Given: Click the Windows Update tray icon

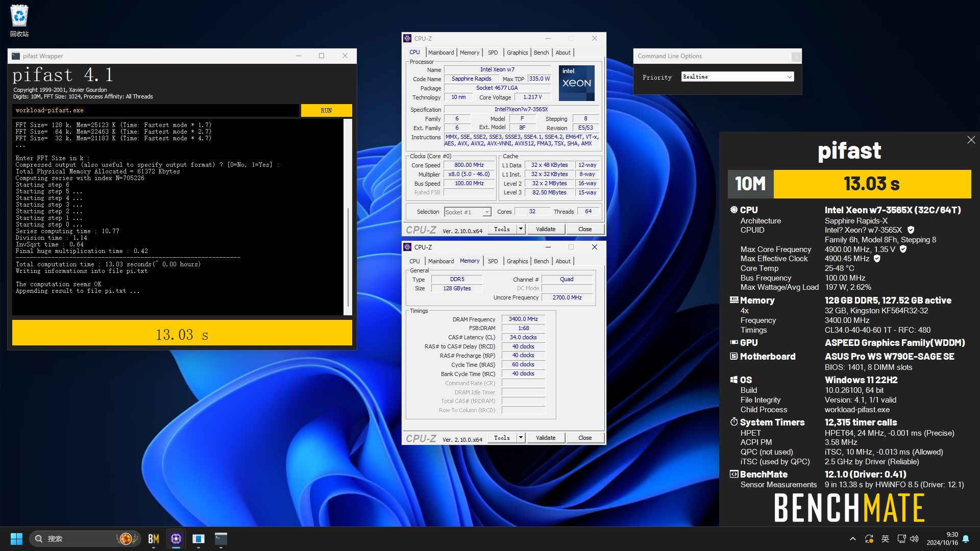Looking at the screenshot, I should point(869,539).
